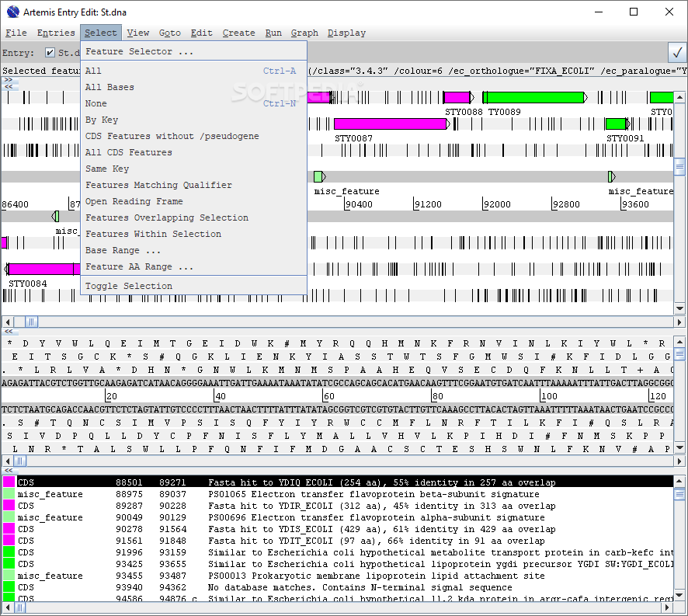Screen dimensions: 688x616
Task: Choose None in the Select menu
Action: tap(193, 103)
